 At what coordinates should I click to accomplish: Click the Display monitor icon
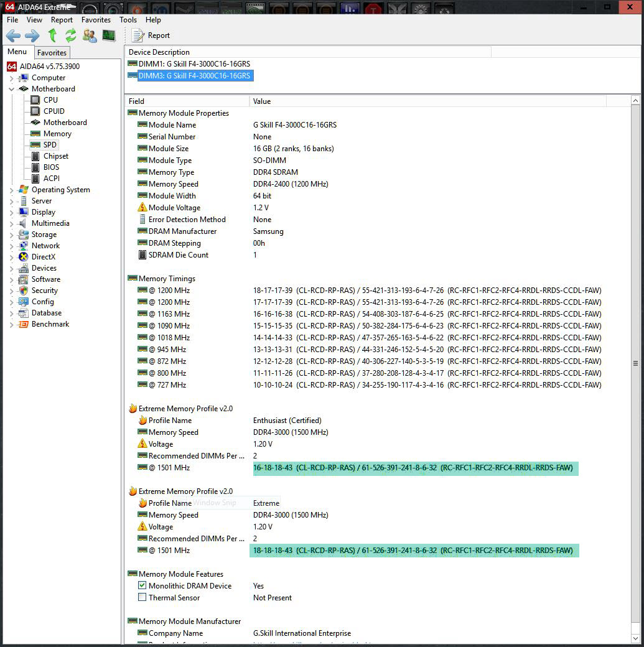tap(24, 212)
